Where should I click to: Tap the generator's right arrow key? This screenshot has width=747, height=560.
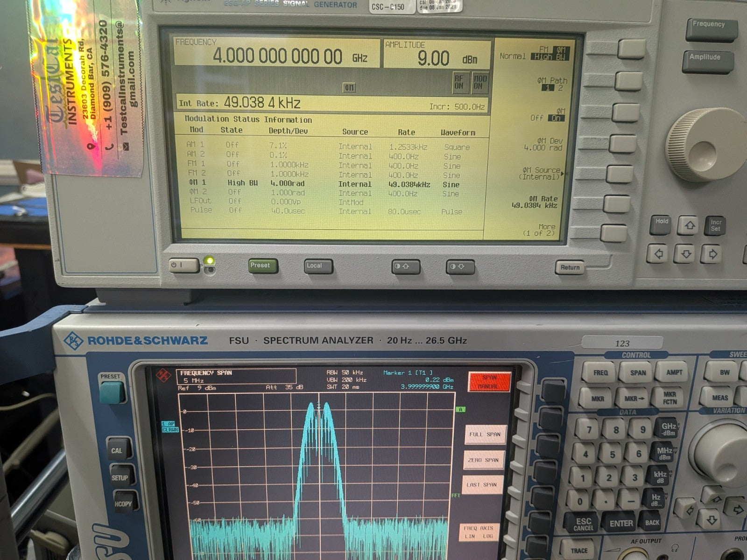coord(712,254)
